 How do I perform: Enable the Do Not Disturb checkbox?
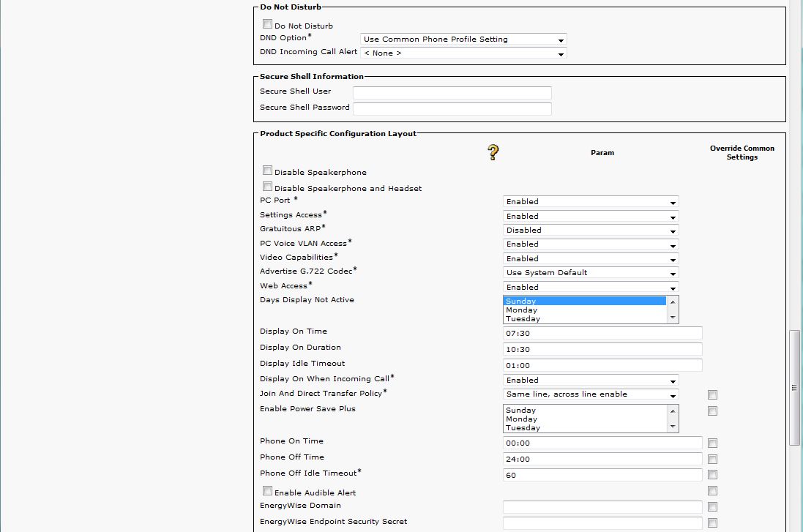click(x=267, y=24)
